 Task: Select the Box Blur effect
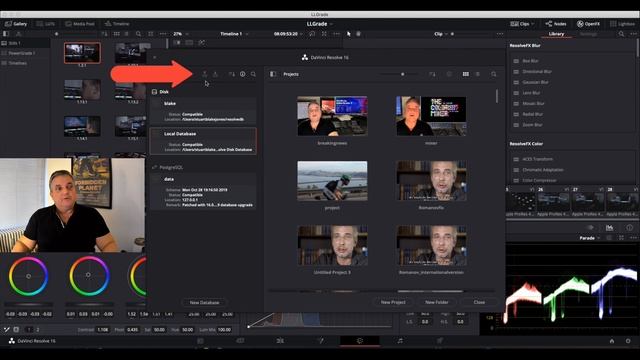click(x=530, y=61)
